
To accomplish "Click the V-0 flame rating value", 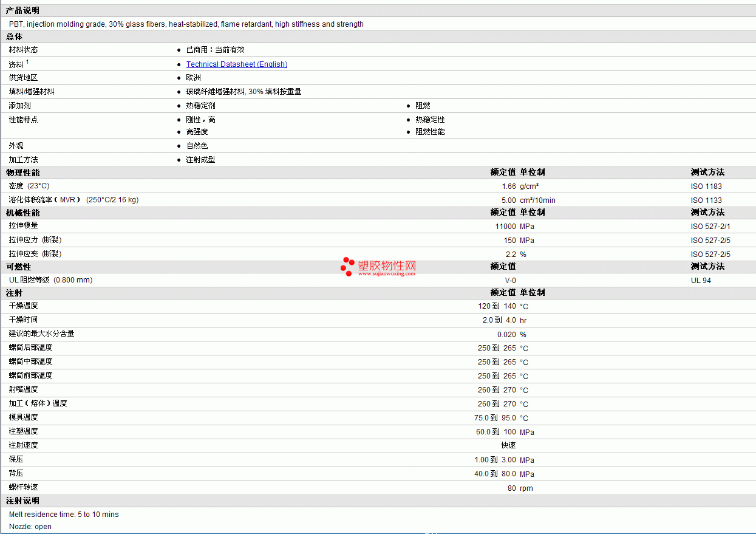I will point(510,281).
